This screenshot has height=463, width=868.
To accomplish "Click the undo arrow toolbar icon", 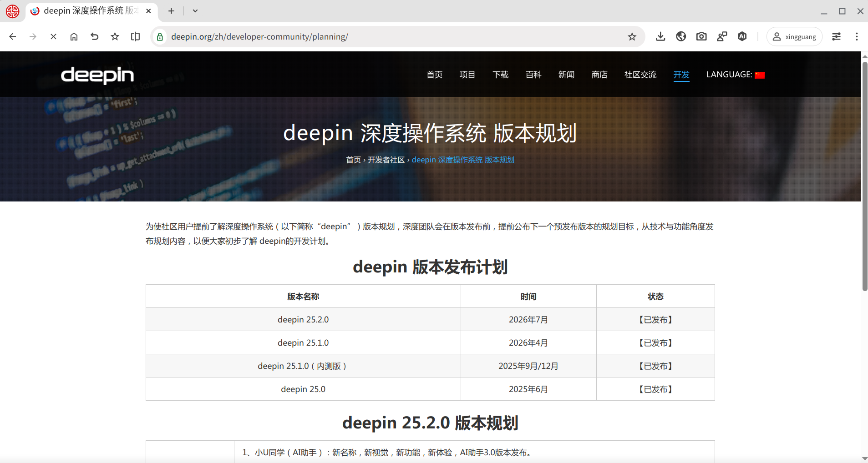I will coord(94,36).
